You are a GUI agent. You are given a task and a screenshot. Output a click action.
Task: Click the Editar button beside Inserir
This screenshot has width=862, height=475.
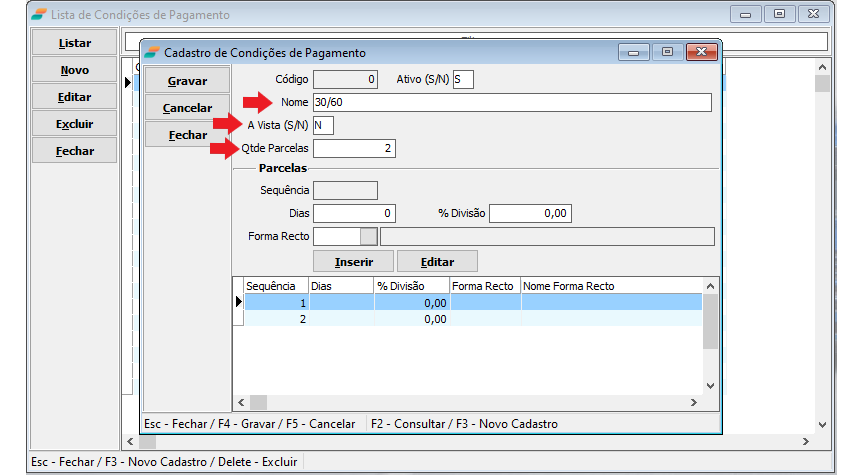pos(437,261)
